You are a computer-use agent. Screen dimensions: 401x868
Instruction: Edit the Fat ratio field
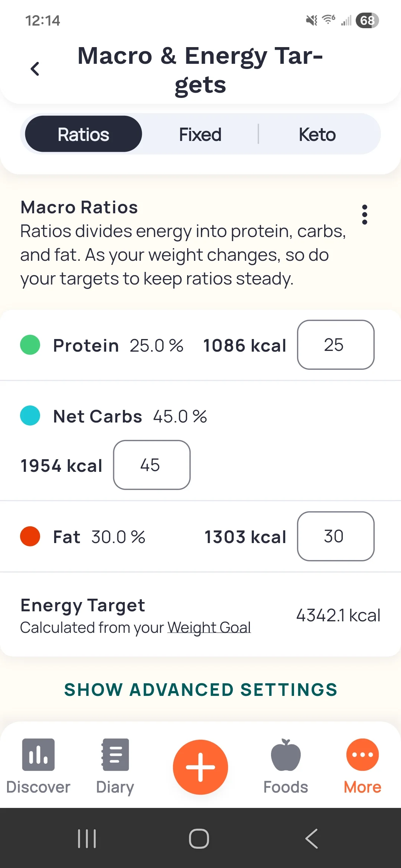[x=336, y=536]
